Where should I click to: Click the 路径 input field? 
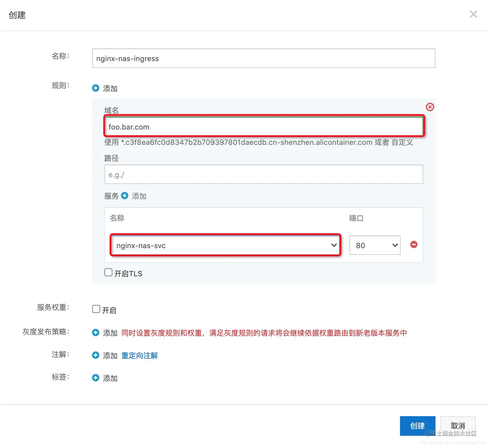click(x=263, y=174)
